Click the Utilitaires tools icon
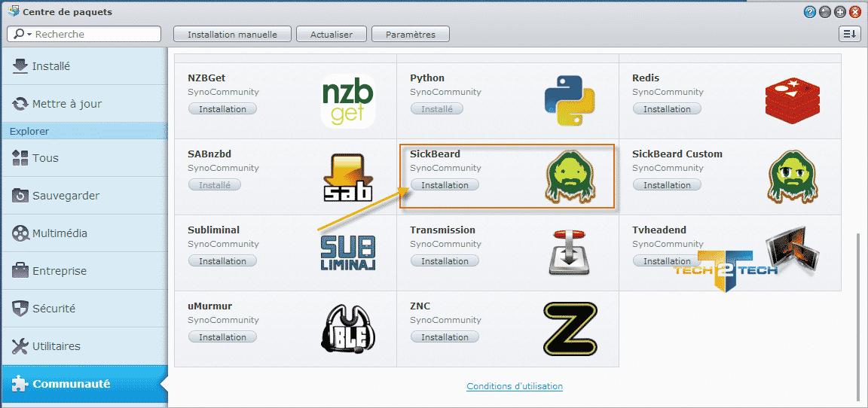868x408 pixels. (20, 346)
